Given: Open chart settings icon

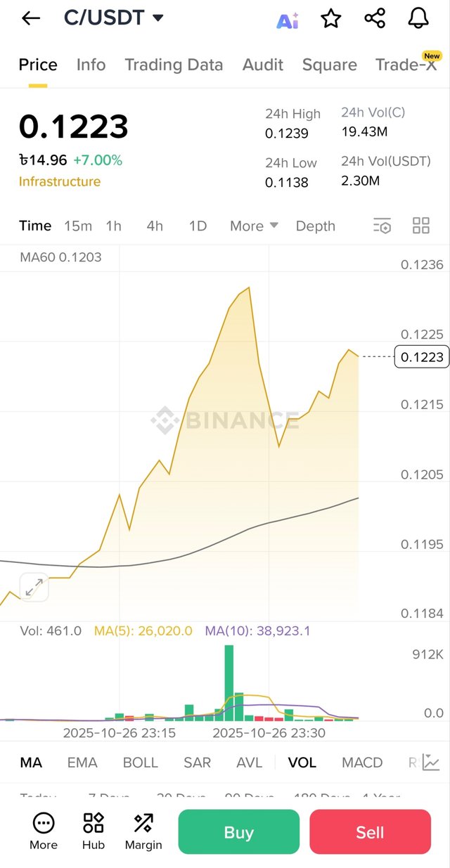Looking at the screenshot, I should pyautogui.click(x=382, y=226).
